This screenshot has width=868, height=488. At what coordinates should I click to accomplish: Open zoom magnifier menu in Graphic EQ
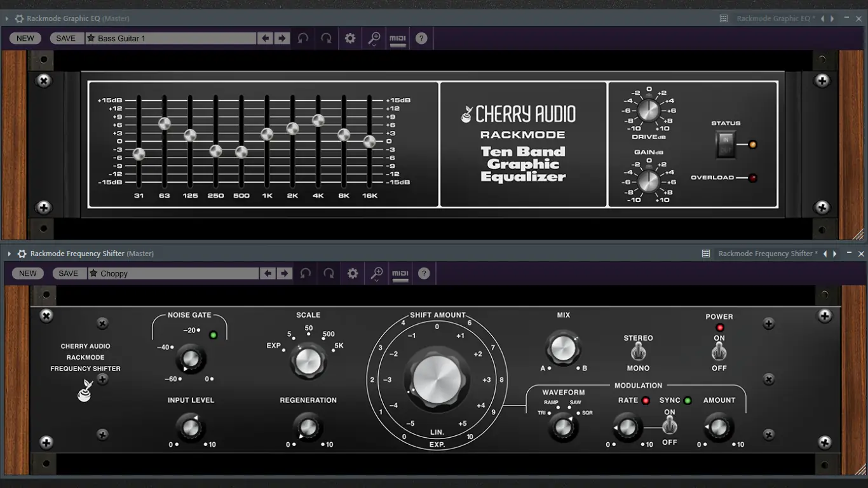[x=374, y=39]
